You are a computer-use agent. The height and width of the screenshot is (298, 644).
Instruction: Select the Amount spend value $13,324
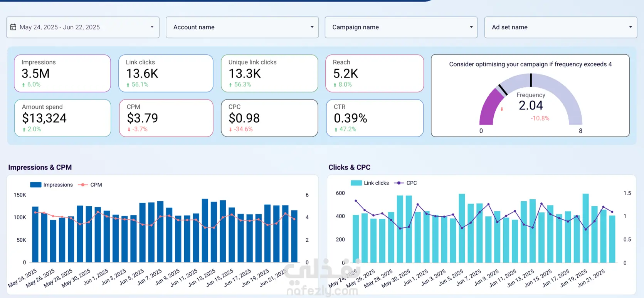pos(44,118)
